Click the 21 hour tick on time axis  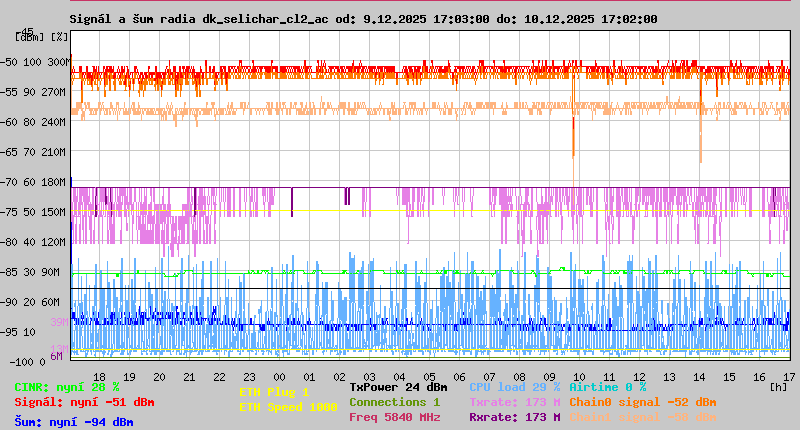[190, 376]
